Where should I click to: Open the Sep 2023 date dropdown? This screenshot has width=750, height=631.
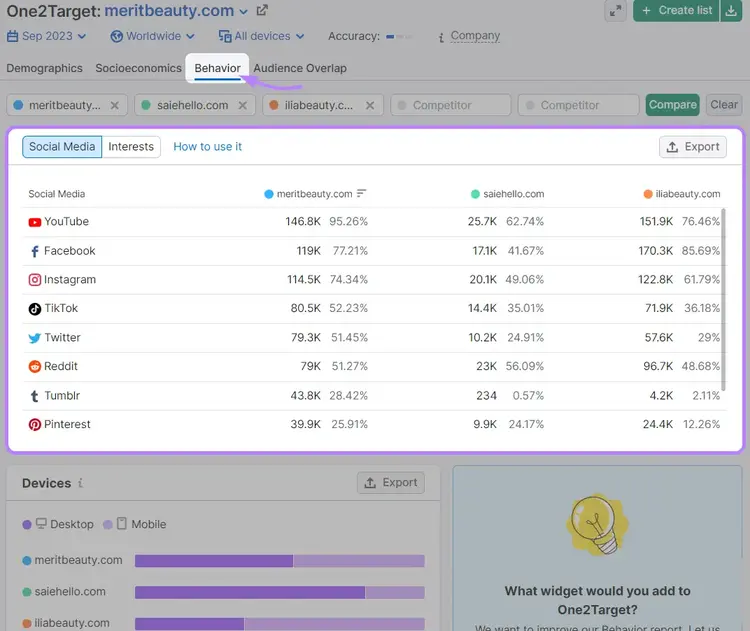tap(54, 36)
